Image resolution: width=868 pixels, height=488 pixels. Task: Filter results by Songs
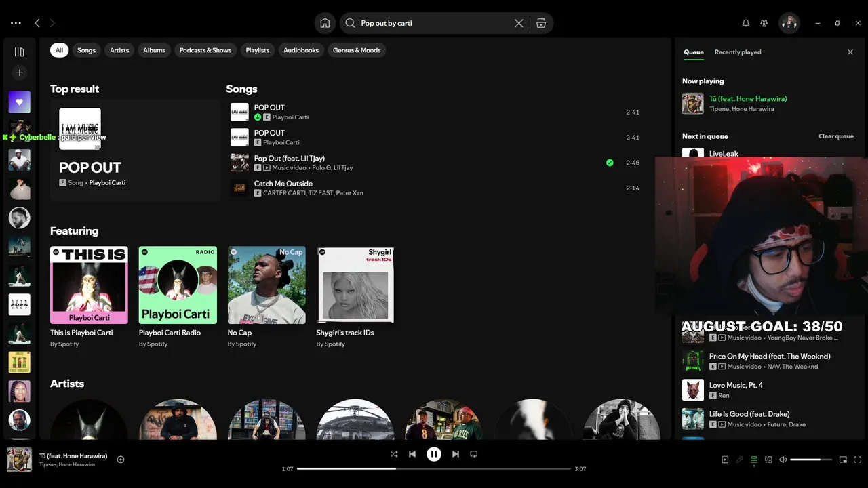pyautogui.click(x=86, y=50)
